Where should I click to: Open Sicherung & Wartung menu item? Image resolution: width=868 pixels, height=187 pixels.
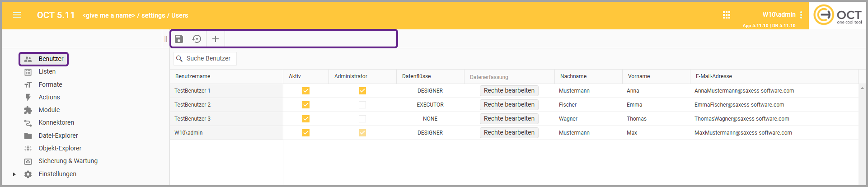point(68,161)
